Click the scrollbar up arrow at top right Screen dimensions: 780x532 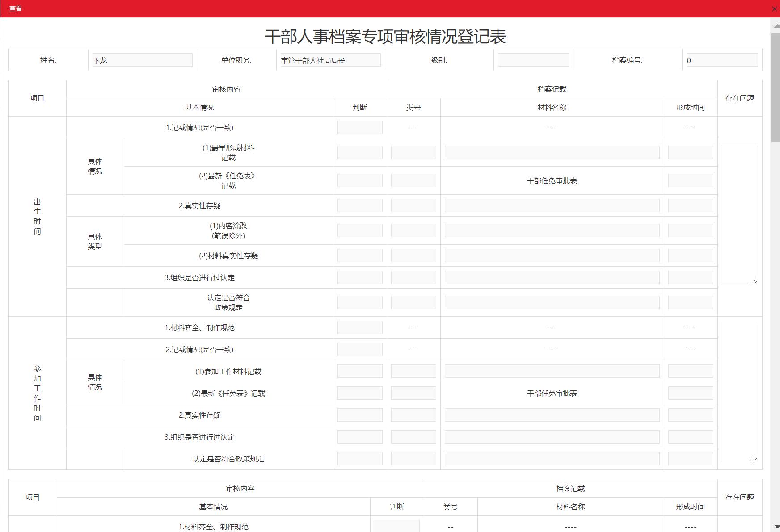coord(776,26)
